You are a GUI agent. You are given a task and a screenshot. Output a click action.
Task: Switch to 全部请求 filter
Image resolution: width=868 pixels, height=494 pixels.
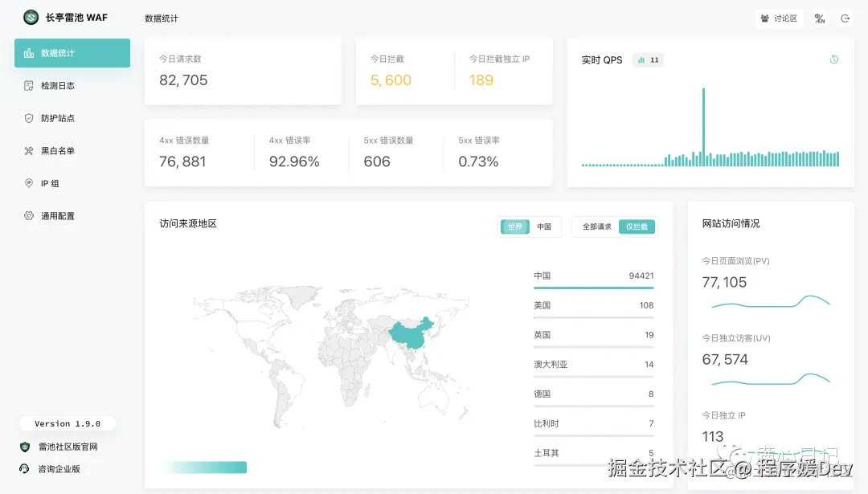tap(596, 227)
